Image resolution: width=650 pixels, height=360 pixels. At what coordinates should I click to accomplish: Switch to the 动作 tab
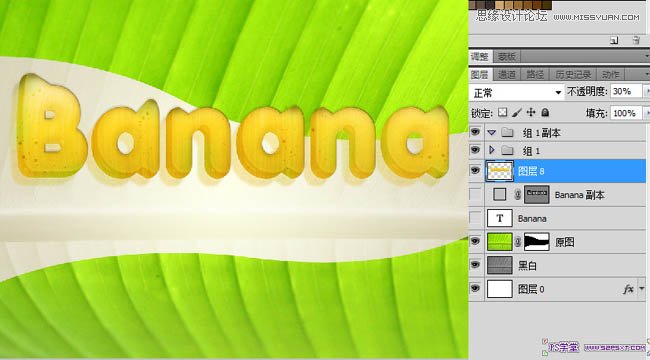[610, 75]
